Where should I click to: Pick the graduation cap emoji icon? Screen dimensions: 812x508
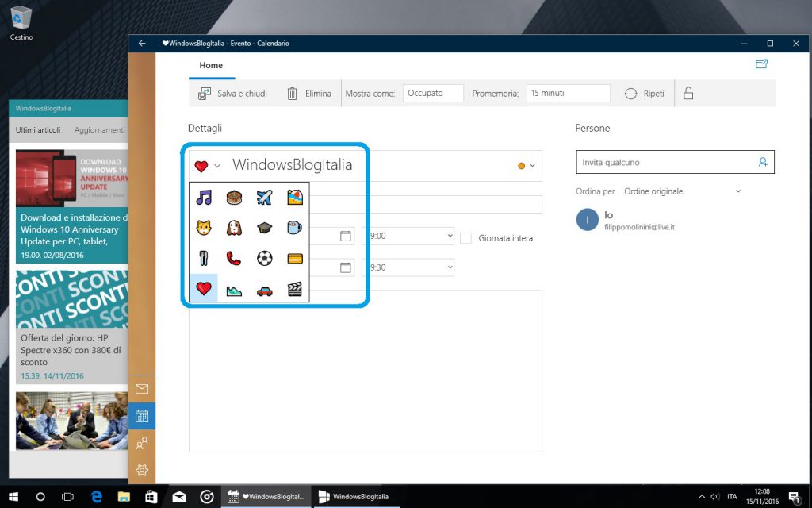(x=264, y=228)
